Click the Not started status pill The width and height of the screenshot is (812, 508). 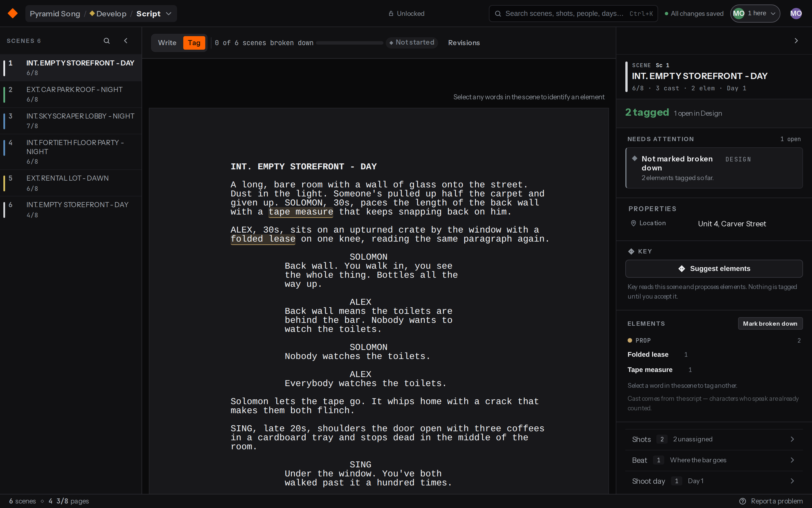[412, 42]
